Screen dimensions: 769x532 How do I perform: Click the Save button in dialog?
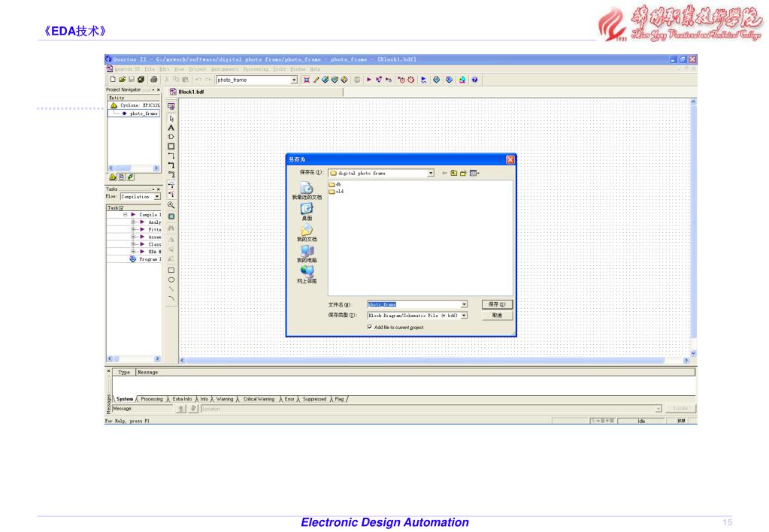[x=497, y=304]
